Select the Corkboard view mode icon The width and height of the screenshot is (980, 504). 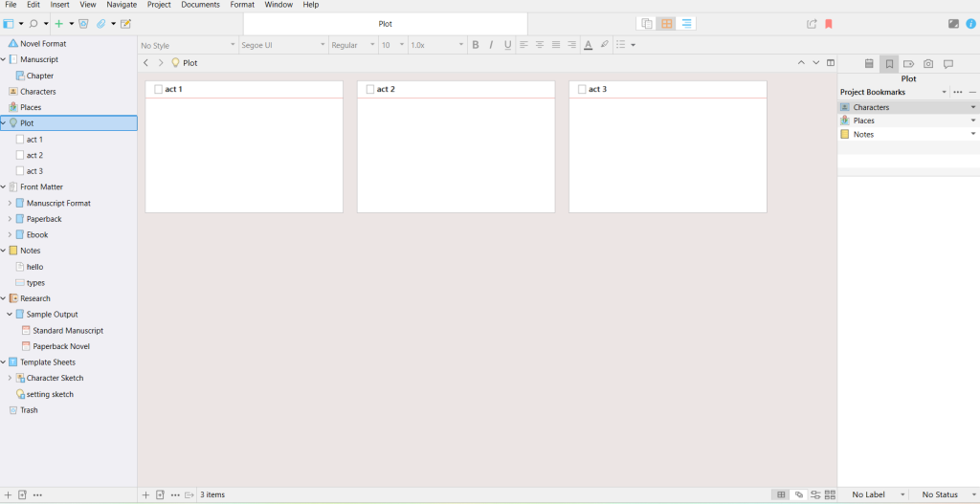(x=667, y=24)
